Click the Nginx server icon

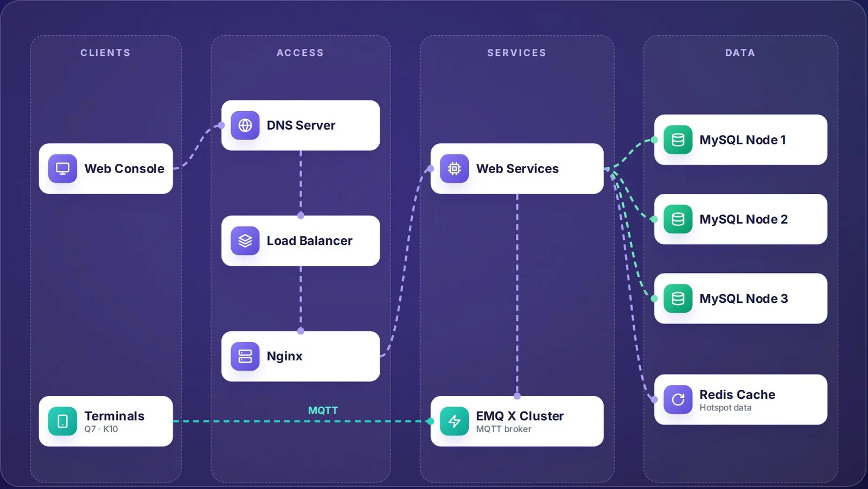tap(245, 356)
